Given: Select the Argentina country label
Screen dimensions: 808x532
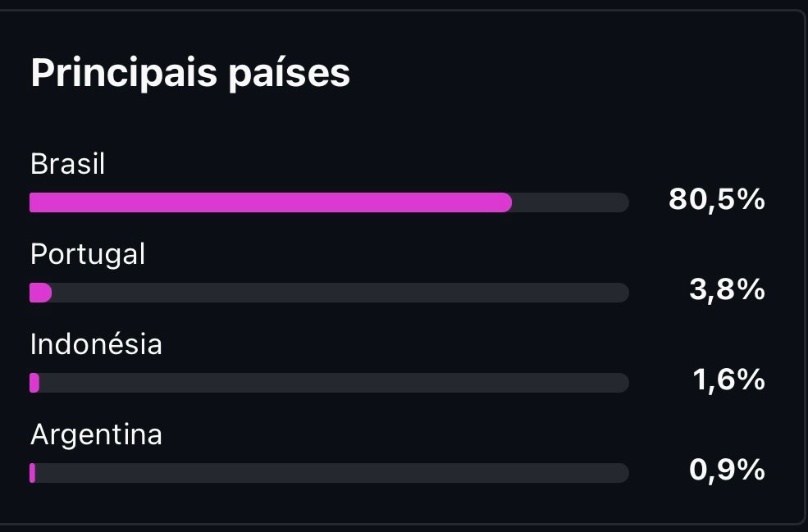Looking at the screenshot, I should 96,434.
